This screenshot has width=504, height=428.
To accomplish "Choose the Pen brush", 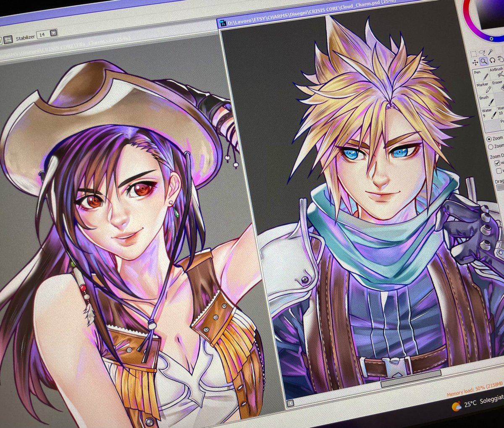I will coord(480,75).
